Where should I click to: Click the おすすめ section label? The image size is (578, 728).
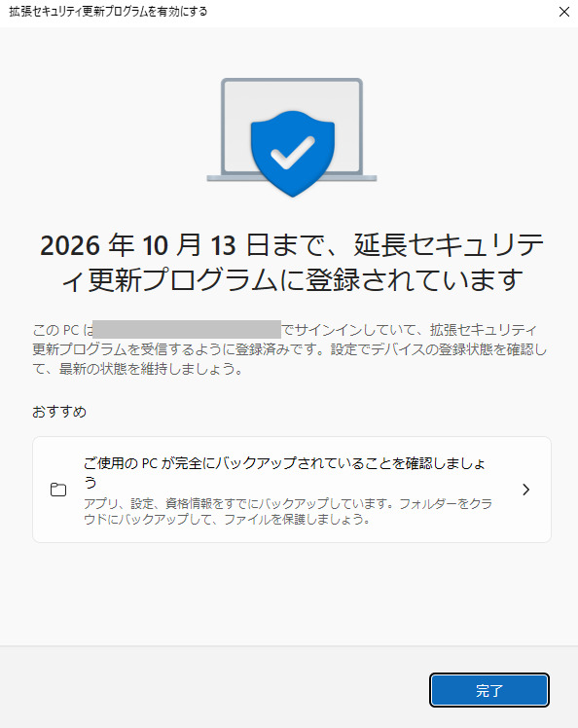(x=59, y=412)
